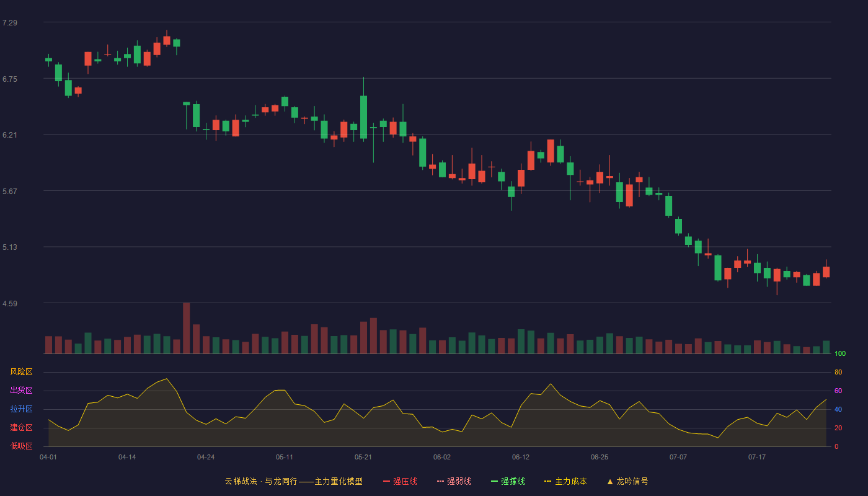This screenshot has height=496, width=868.
Task: Click the 06-02 date label
Action: [x=442, y=457]
